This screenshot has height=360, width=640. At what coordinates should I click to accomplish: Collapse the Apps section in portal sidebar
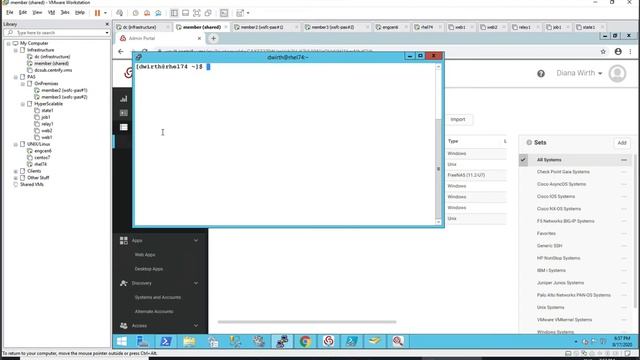click(x=196, y=241)
